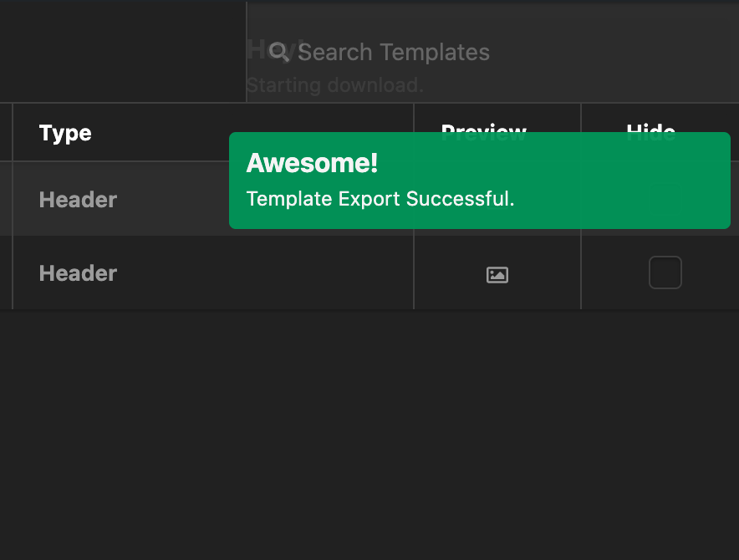Click the empty area below the templates table
Viewport: 739px width, 560px height.
click(x=369, y=434)
